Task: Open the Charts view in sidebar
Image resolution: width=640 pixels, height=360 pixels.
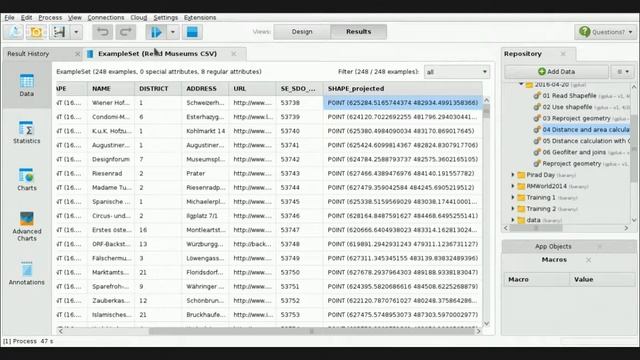Action: tap(27, 180)
